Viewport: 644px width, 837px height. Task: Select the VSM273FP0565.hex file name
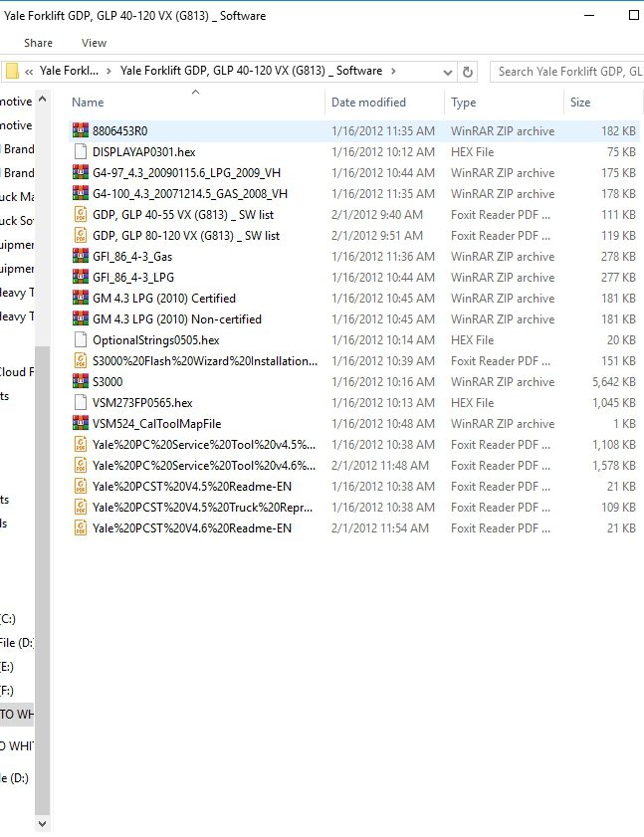tap(142, 402)
